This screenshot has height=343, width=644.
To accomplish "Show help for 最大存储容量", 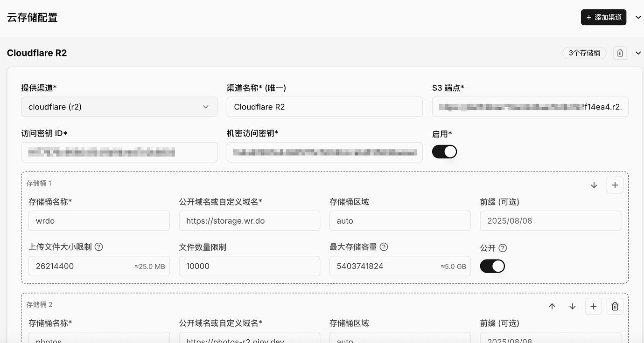I will tap(384, 247).
